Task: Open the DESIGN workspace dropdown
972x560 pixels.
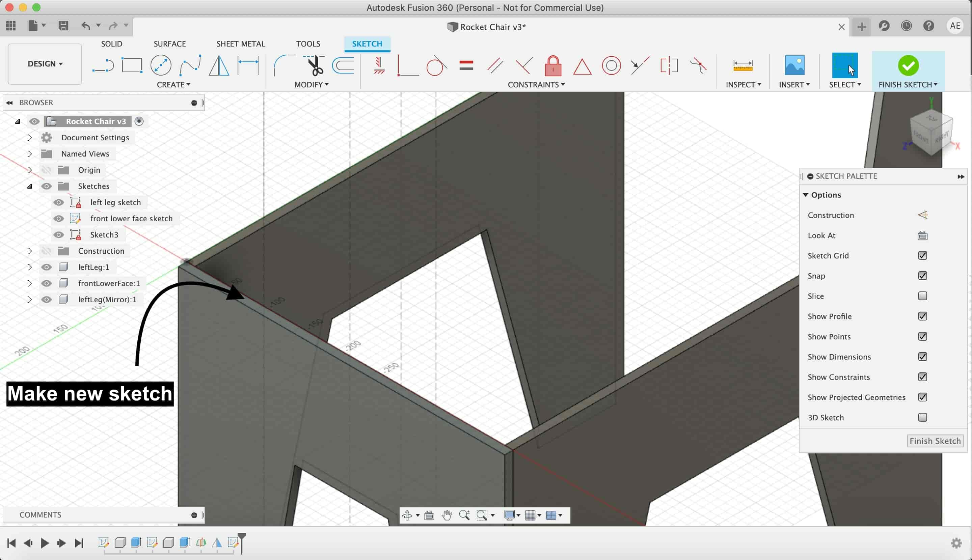Action: [45, 64]
